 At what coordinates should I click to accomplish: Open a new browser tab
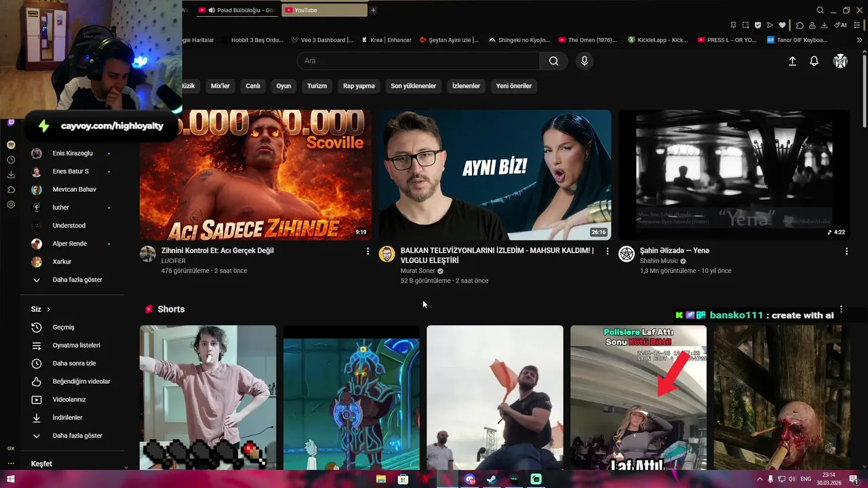[373, 10]
